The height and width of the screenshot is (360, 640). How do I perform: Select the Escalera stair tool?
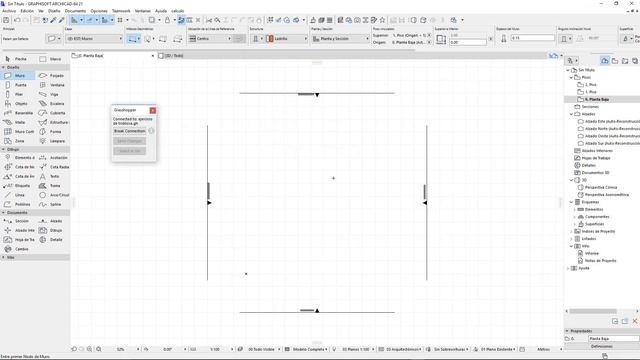52,104
